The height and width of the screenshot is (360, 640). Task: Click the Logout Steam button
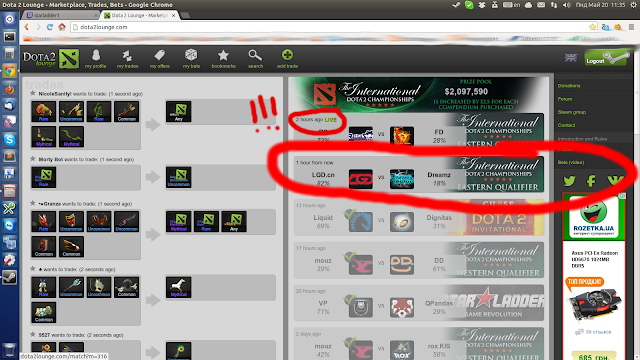coord(607,58)
